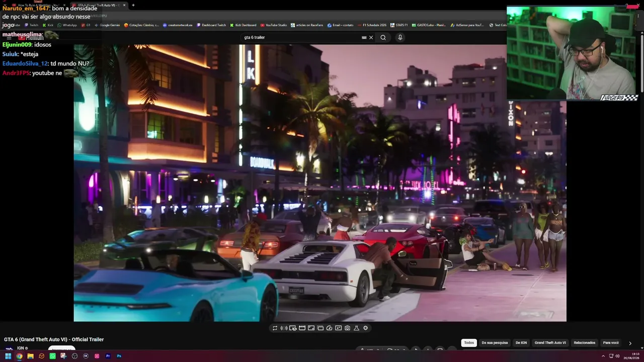Image resolution: width=644 pixels, height=362 pixels.
Task: Click the flask experiments icon
Action: coord(356,328)
